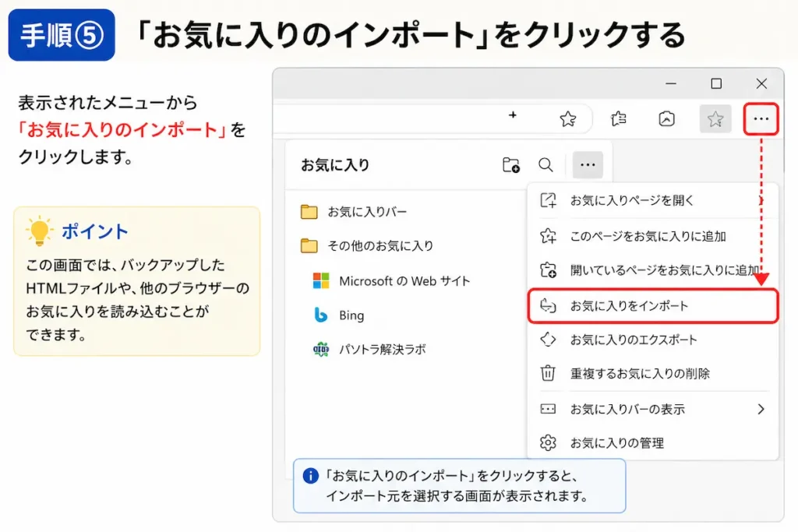Click the add-to-favorites star in address bar
The image size is (798, 532).
[567, 119]
